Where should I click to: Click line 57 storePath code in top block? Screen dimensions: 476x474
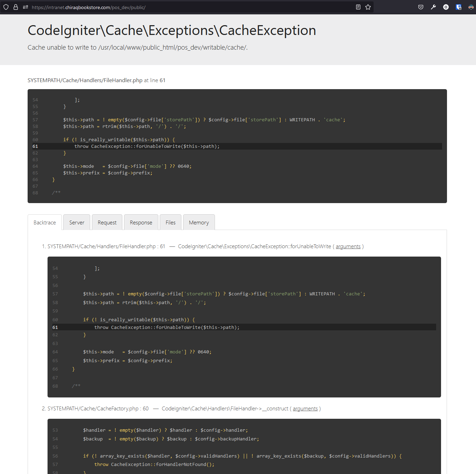click(204, 120)
